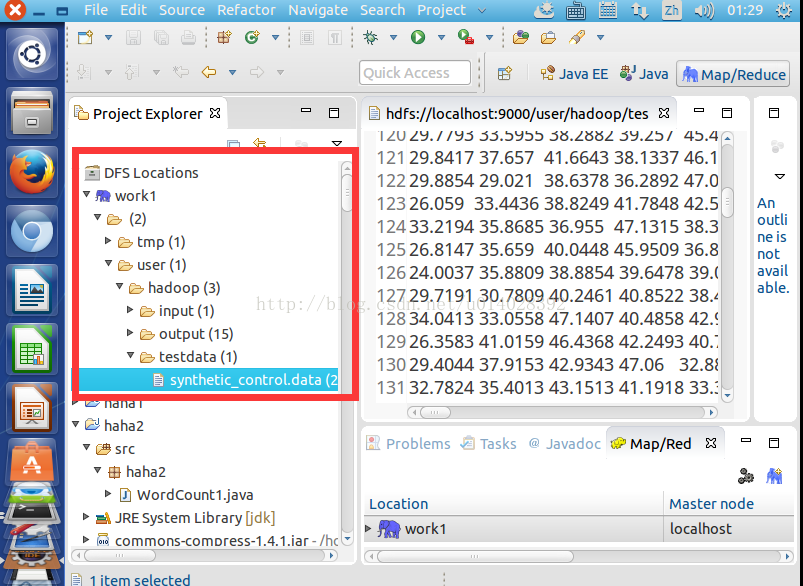Click the Run External Tools icon
The image size is (803, 586).
466,37
